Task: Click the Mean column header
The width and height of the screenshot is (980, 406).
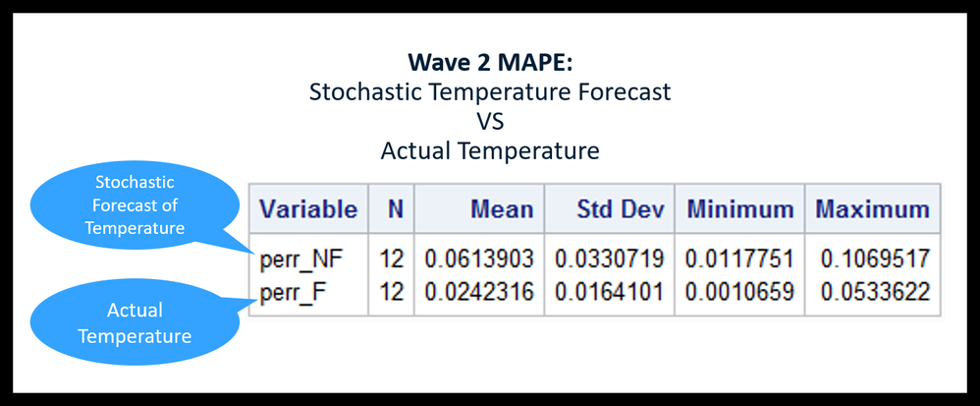Action: coord(502,208)
